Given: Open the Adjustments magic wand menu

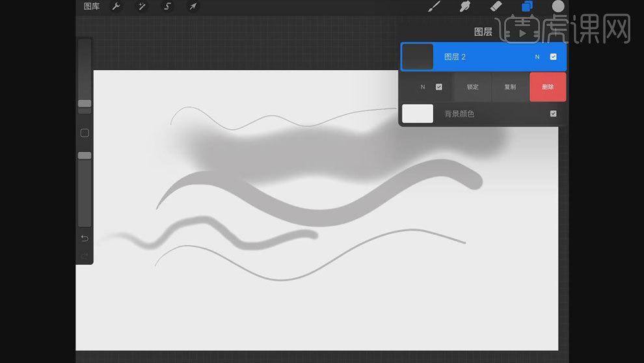Looking at the screenshot, I should click(x=142, y=6).
